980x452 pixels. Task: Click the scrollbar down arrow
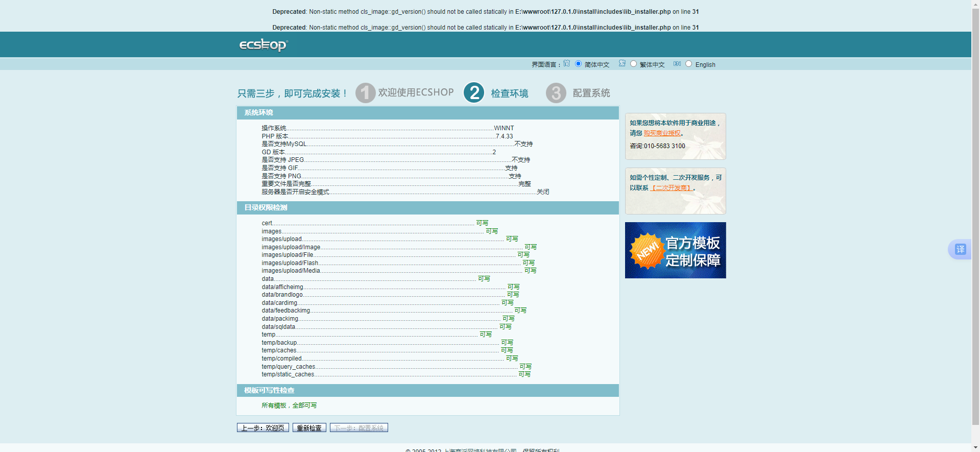click(x=975, y=448)
